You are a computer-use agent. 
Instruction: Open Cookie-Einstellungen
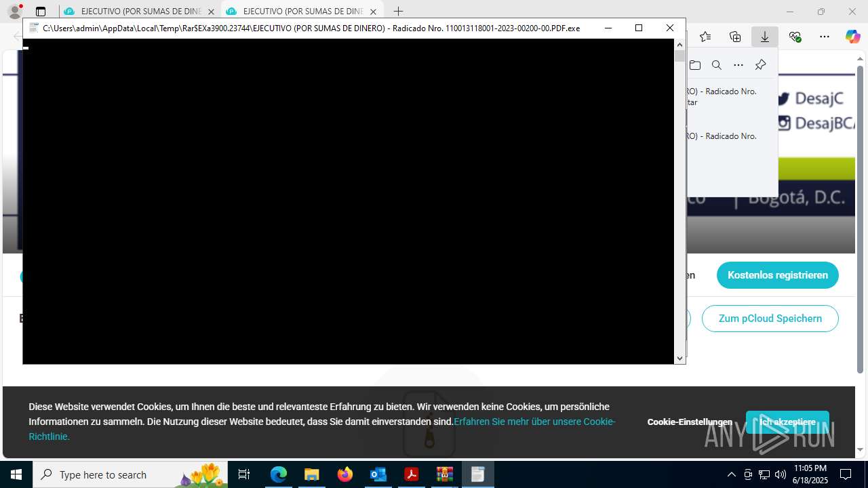690,422
